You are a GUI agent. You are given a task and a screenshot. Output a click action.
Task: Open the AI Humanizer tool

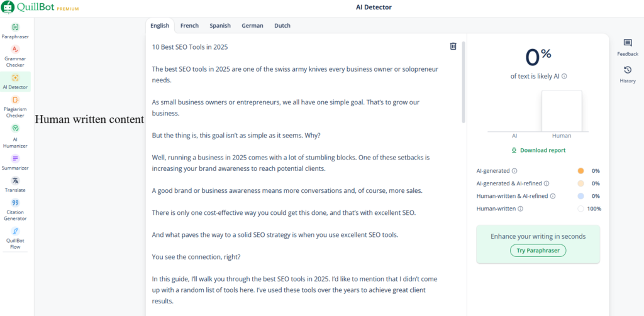click(15, 136)
